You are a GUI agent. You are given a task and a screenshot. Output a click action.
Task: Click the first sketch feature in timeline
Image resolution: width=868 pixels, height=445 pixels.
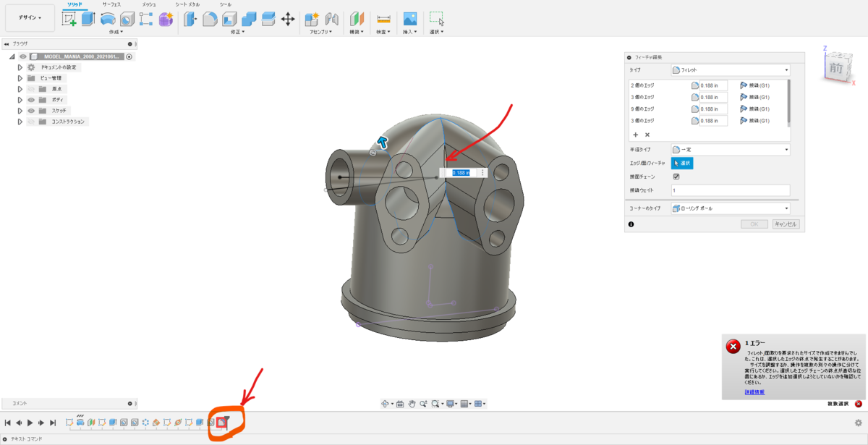pos(69,423)
